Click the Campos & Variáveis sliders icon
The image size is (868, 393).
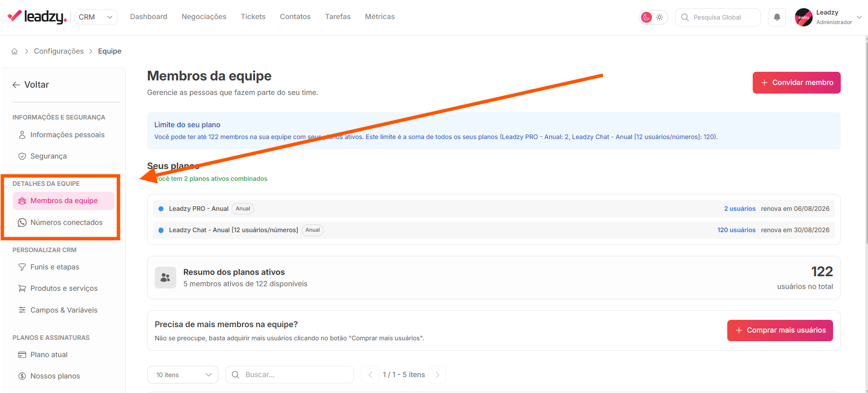click(x=22, y=310)
